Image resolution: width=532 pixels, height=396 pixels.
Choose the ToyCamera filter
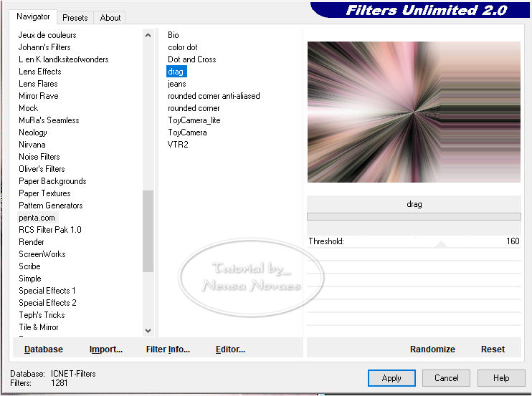187,132
